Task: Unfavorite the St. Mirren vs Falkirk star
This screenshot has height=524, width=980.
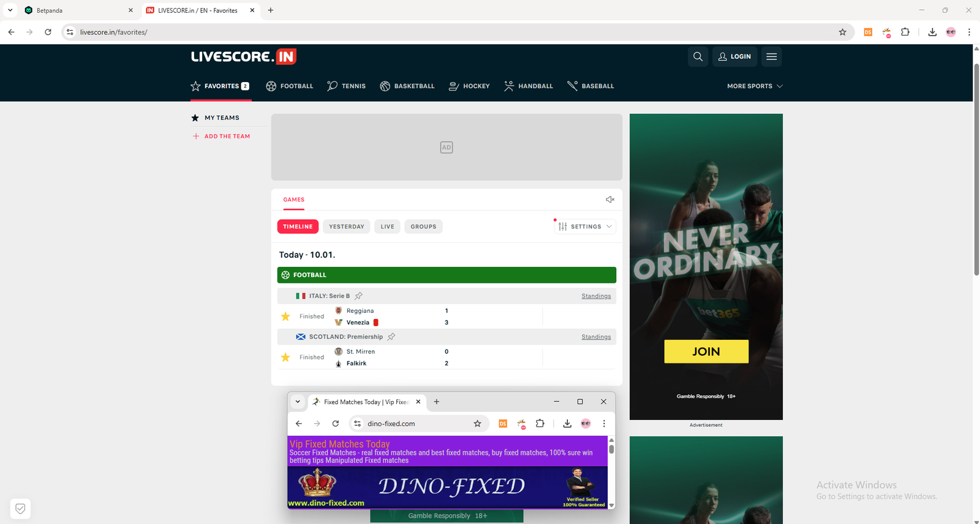Action: coord(285,357)
